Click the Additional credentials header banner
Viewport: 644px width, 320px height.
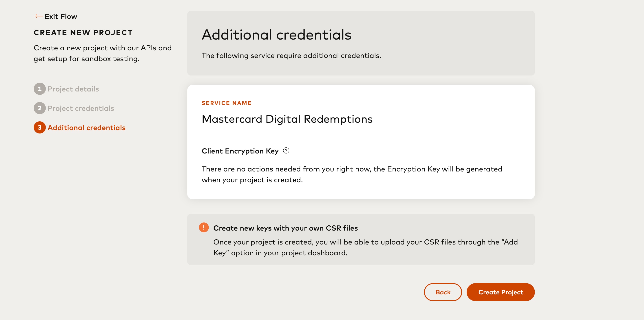click(x=361, y=42)
